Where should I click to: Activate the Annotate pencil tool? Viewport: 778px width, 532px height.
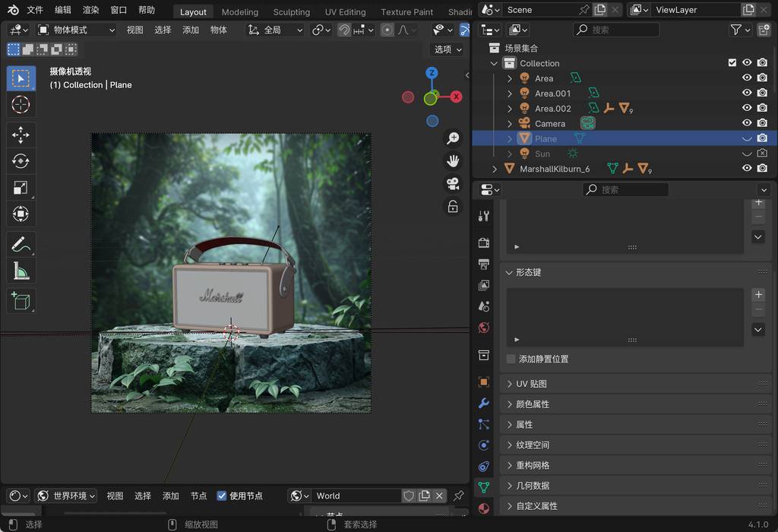(21, 244)
